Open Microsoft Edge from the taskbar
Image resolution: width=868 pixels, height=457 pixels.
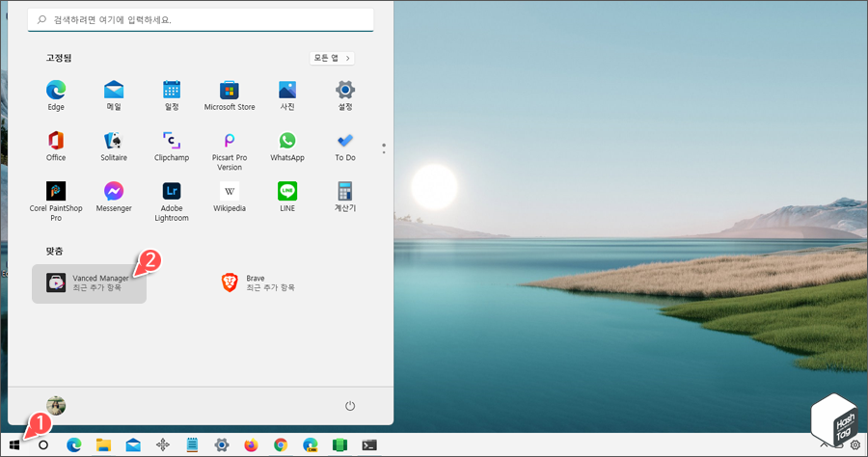[x=73, y=444]
